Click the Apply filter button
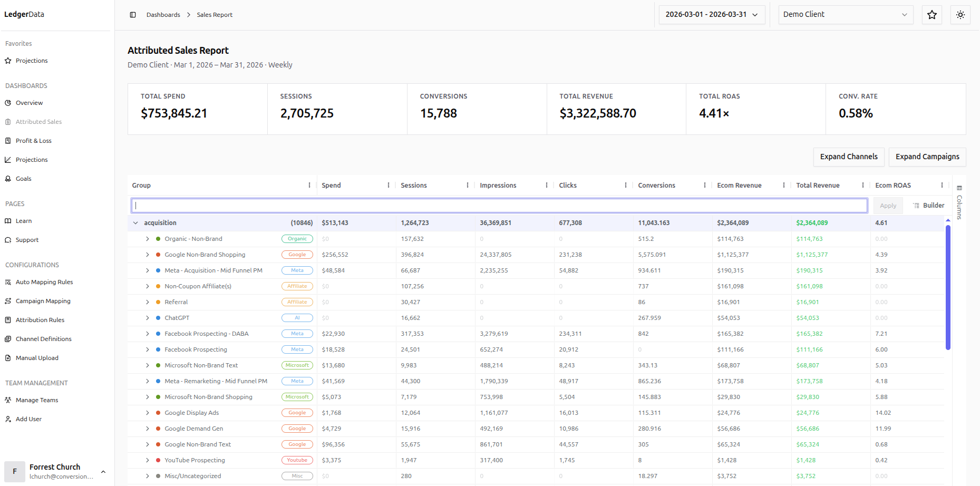Screen dimensions: 980x486 (x=888, y=206)
